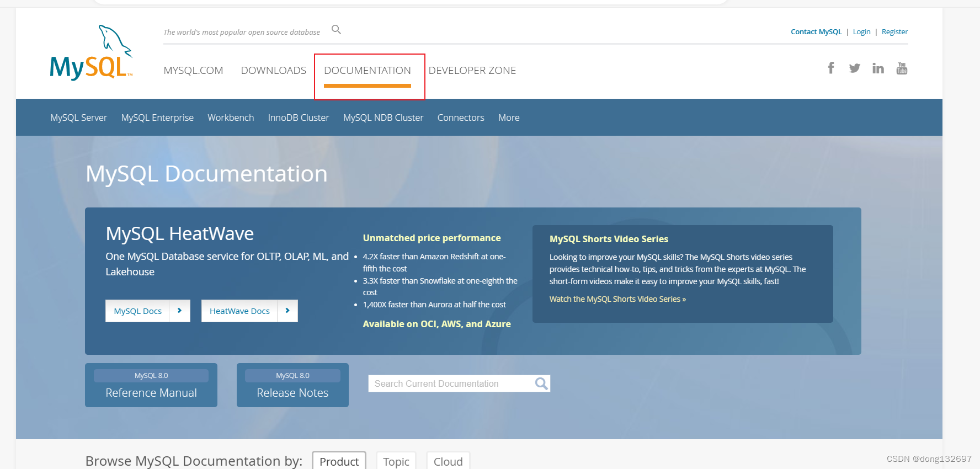This screenshot has width=980, height=469.
Task: Select the Product browse tab
Action: coord(339,461)
